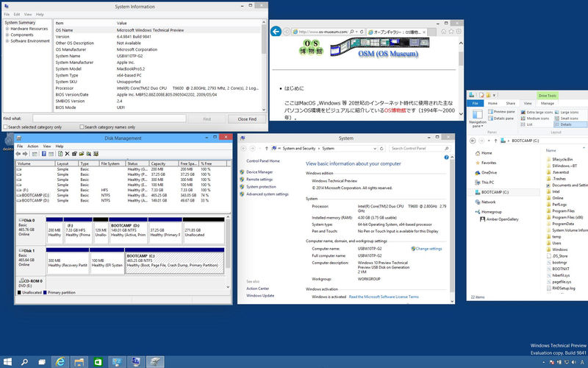Toggle Search category names only checkbox

click(x=82, y=127)
